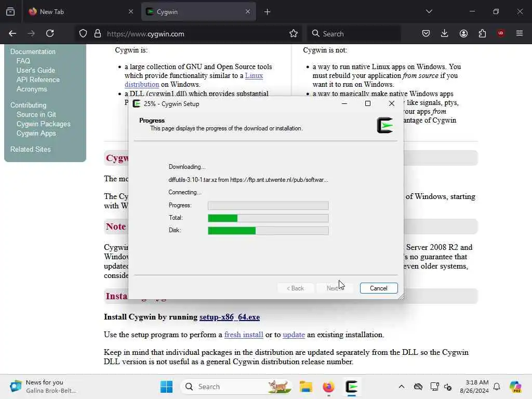Open Contributing sidebar heading link
Viewport: 532px width, 399px height.
(x=28, y=105)
